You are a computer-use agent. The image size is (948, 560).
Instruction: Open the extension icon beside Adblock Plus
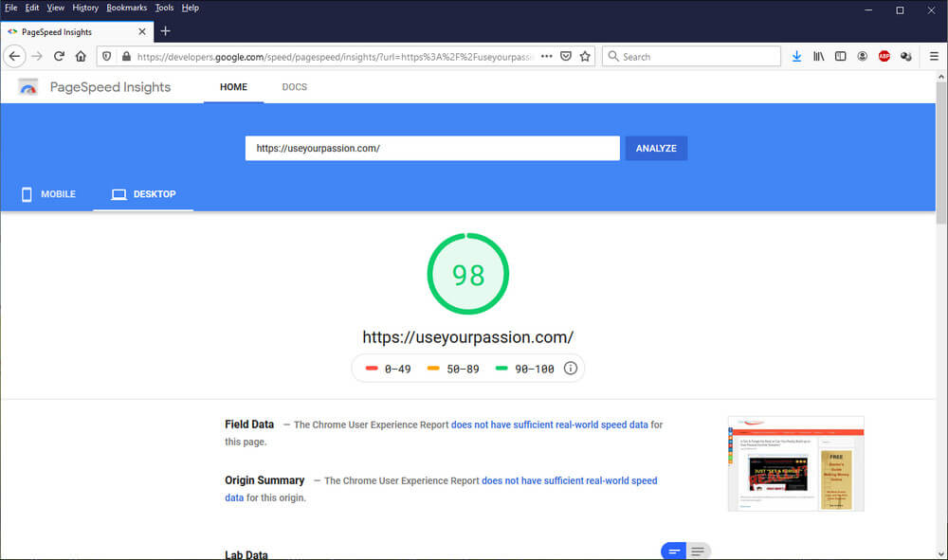point(905,56)
